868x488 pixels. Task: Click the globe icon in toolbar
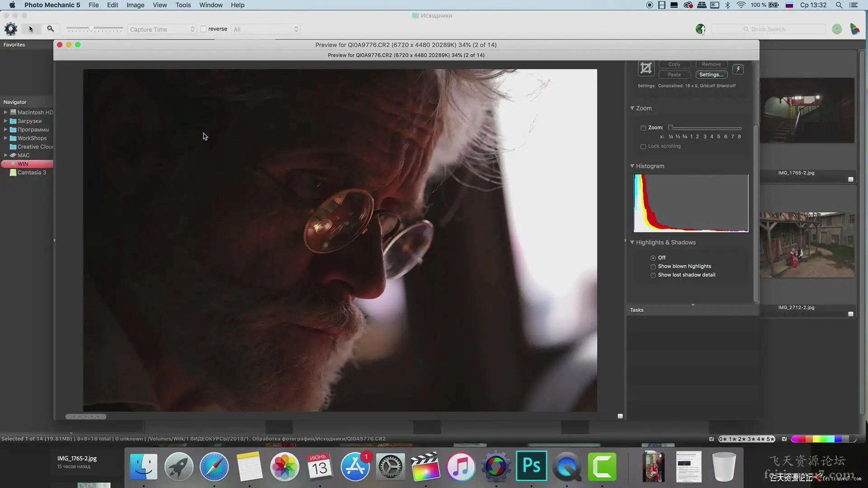[700, 29]
